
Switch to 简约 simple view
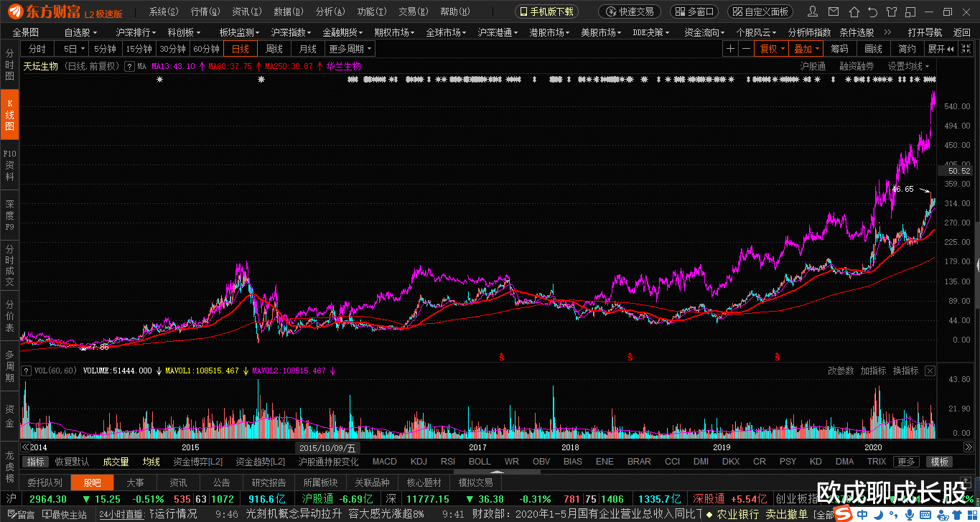pyautogui.click(x=907, y=49)
